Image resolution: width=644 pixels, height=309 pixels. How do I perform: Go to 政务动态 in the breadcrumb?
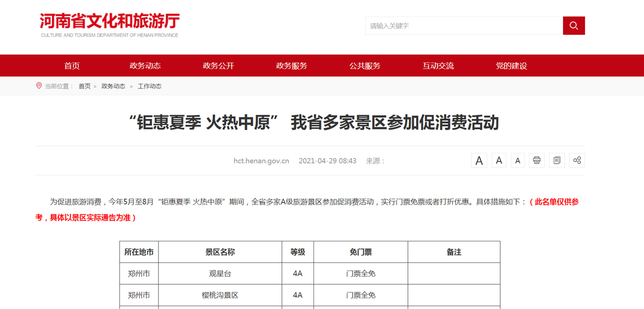click(x=113, y=86)
